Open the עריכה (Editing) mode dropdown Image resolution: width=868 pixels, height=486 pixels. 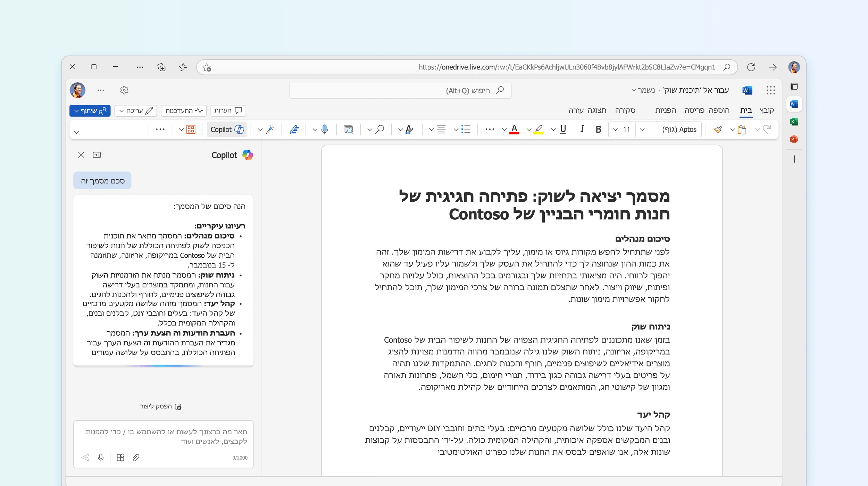click(136, 110)
